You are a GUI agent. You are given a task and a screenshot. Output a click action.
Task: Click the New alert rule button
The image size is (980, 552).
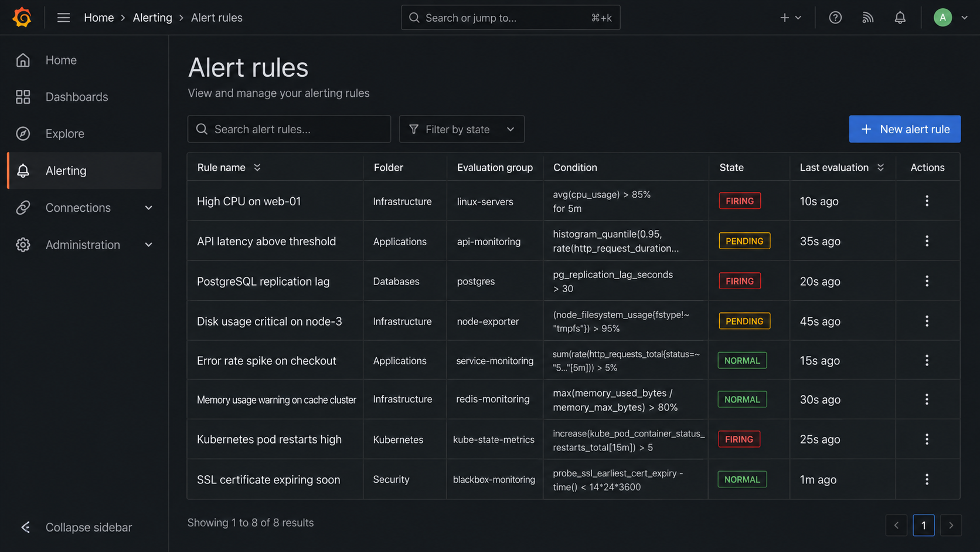tap(904, 129)
